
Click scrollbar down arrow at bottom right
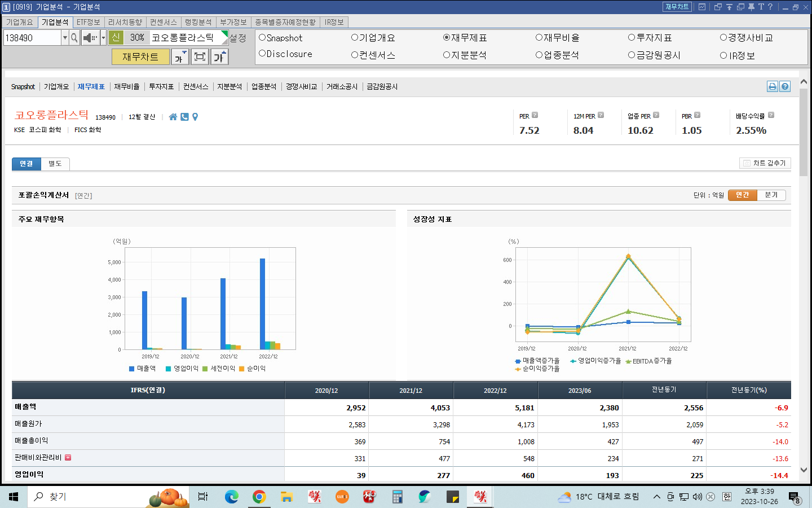(804, 470)
